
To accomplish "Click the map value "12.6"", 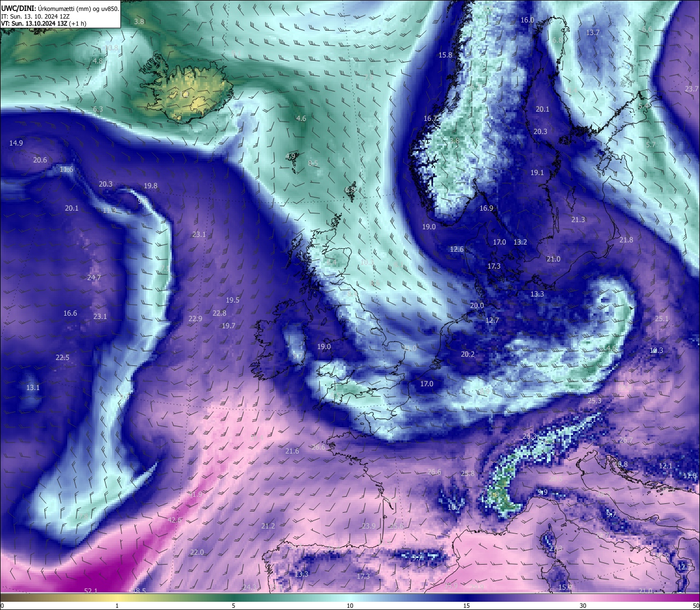I will (x=457, y=249).
